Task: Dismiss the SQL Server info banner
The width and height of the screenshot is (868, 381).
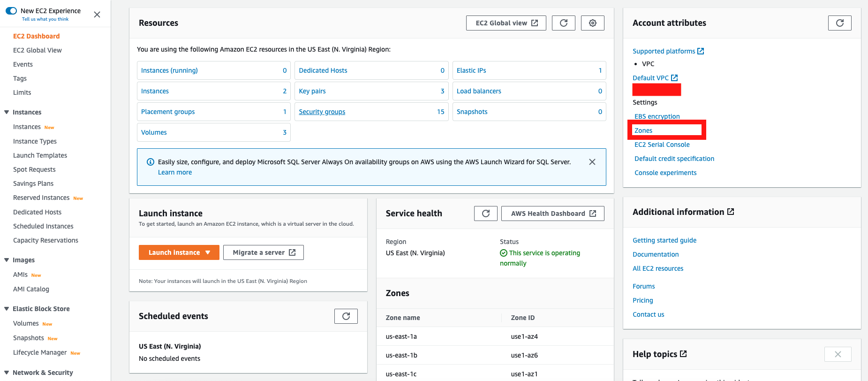Action: click(592, 162)
